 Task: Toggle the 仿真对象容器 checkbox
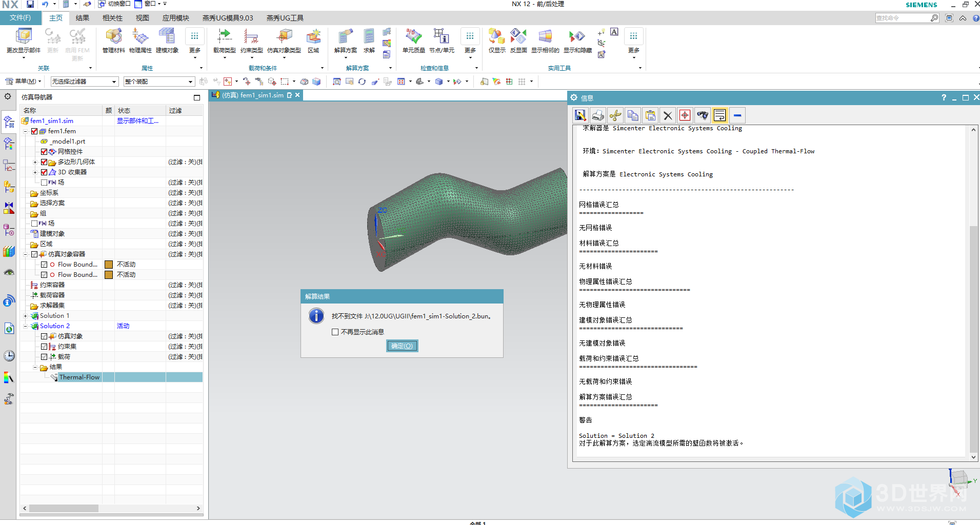click(x=34, y=254)
